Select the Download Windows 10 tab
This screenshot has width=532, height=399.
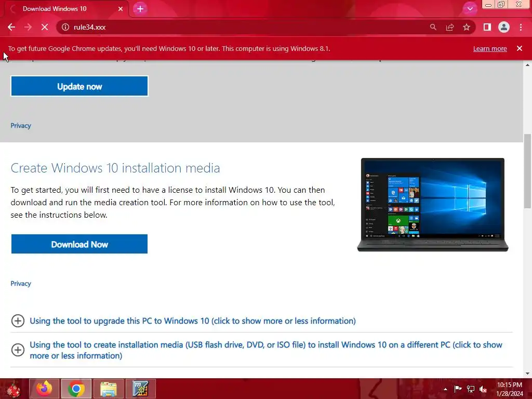coord(64,9)
